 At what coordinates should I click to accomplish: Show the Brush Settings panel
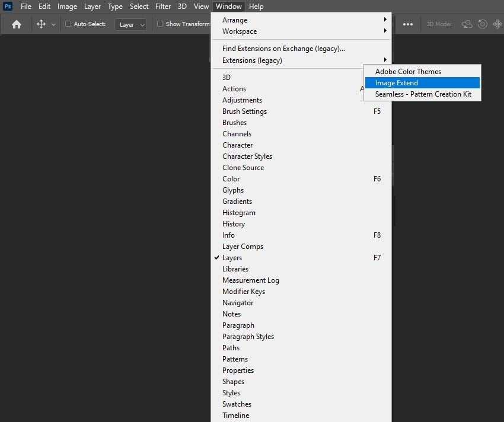point(301,111)
